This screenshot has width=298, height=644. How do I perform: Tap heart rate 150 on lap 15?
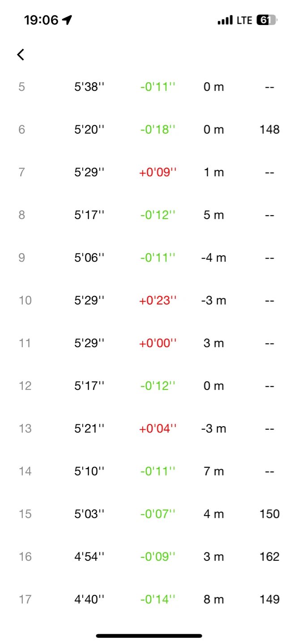click(269, 514)
